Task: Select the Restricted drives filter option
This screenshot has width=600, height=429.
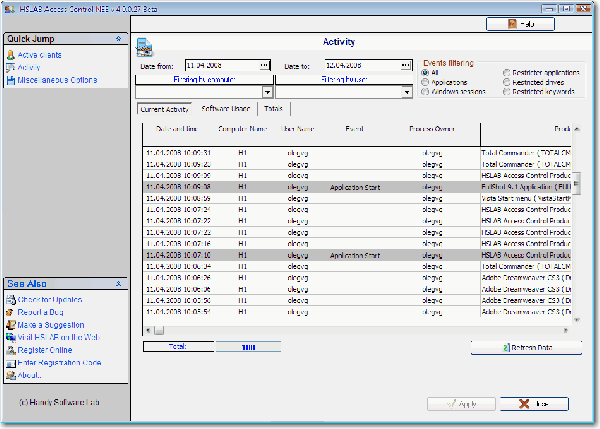Action: [505, 82]
